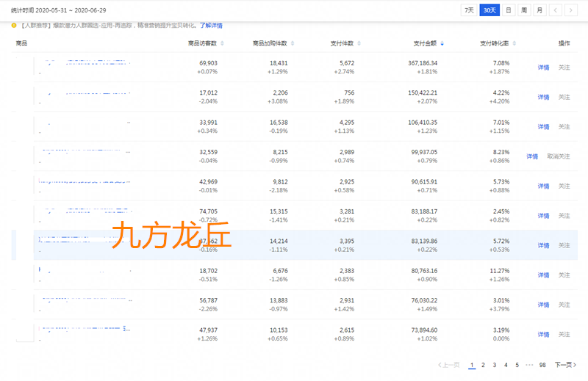Open 详情 for the 76,030.22 row

(x=543, y=305)
